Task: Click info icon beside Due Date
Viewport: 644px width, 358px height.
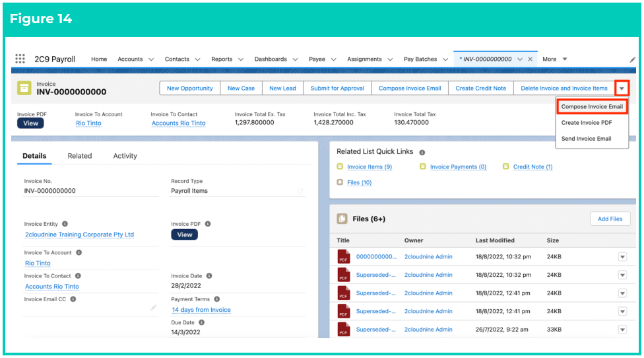Action: pos(202,322)
